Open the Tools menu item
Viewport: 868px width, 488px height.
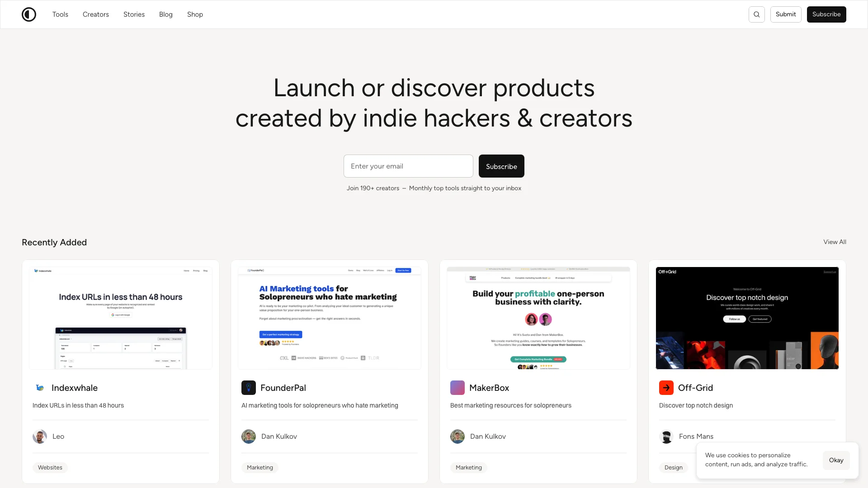click(x=60, y=14)
